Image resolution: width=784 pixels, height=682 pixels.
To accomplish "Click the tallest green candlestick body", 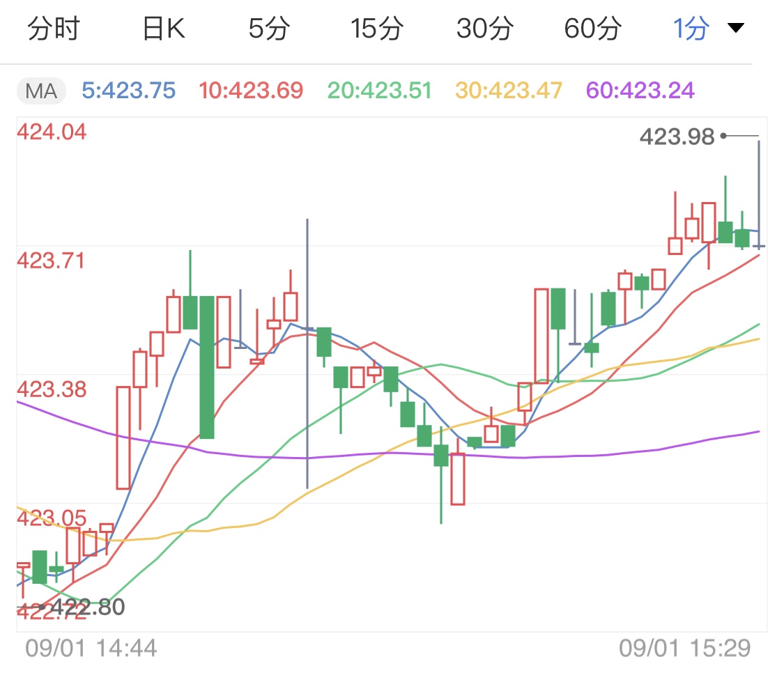I will 207,367.
